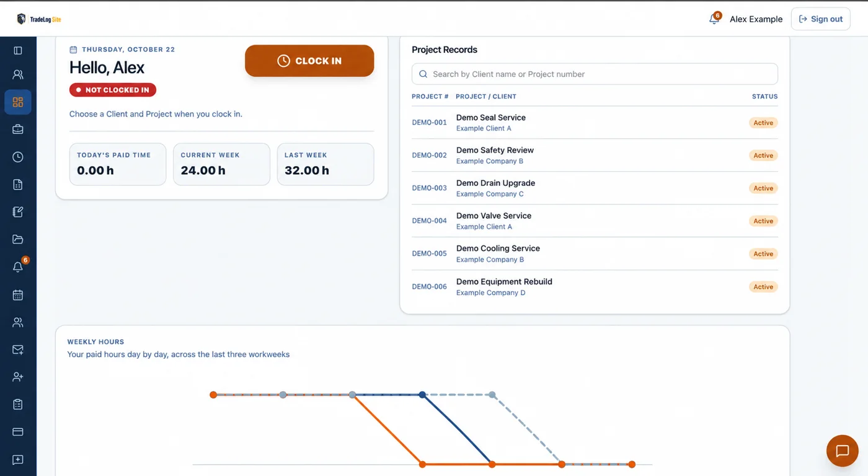The width and height of the screenshot is (868, 476).
Task: Open the clock icon in sidebar
Action: (x=18, y=157)
